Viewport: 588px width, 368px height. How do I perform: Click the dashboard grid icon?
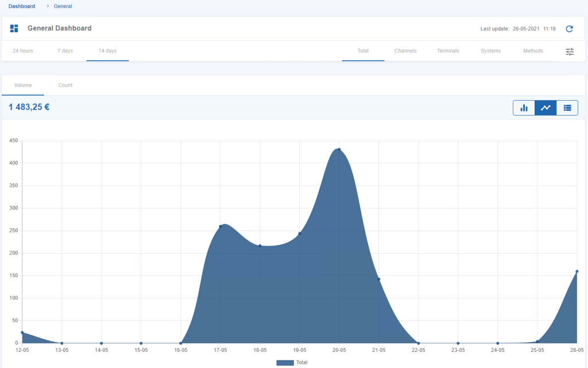click(14, 29)
